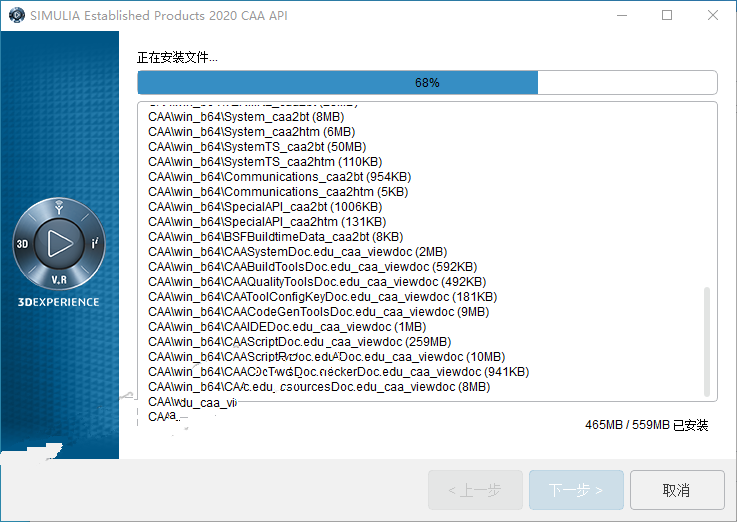Click the System_caa2htm (6MB) list entry
Viewport: 737px width, 522px height.
coord(251,132)
